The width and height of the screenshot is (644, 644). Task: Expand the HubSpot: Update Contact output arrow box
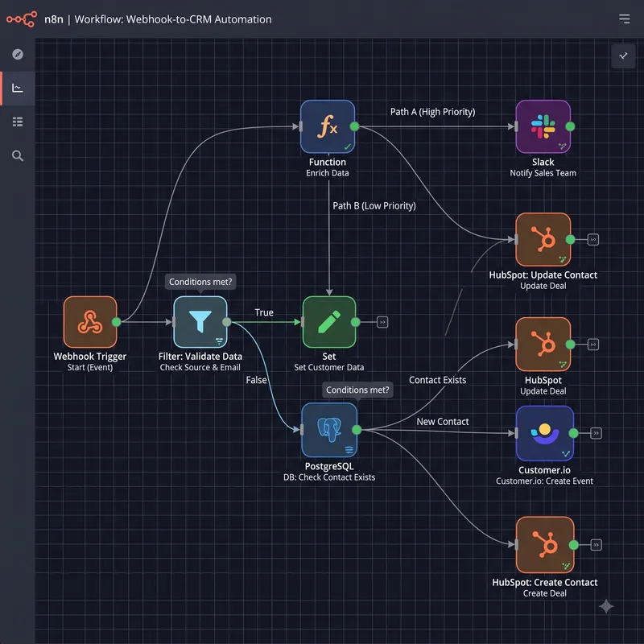(x=592, y=239)
